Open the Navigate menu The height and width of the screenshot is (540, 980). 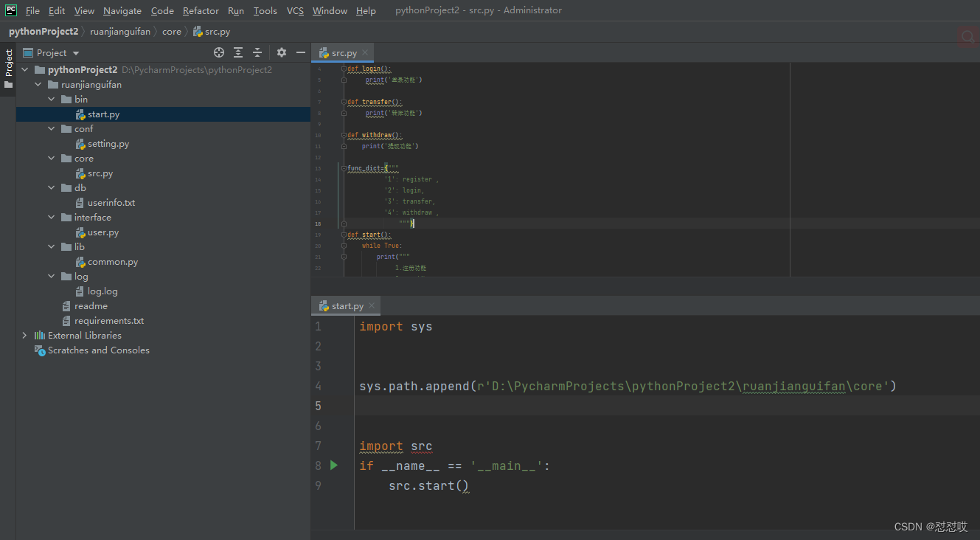[122, 10]
